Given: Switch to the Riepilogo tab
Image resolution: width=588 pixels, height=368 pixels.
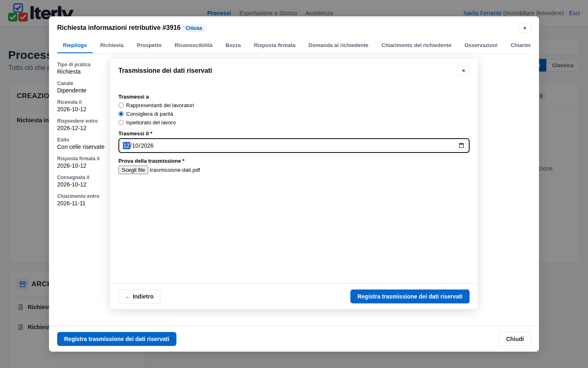Looking at the screenshot, I should click(75, 45).
